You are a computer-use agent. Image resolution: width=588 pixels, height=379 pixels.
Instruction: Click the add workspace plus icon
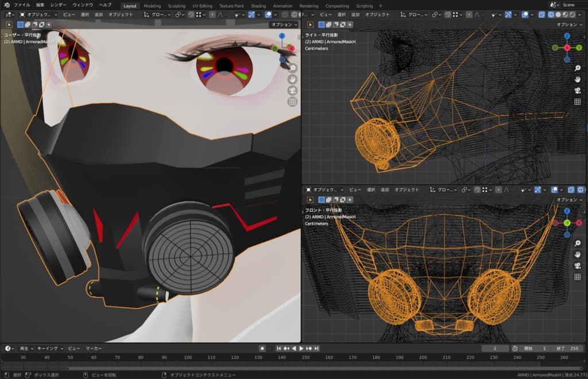(380, 6)
